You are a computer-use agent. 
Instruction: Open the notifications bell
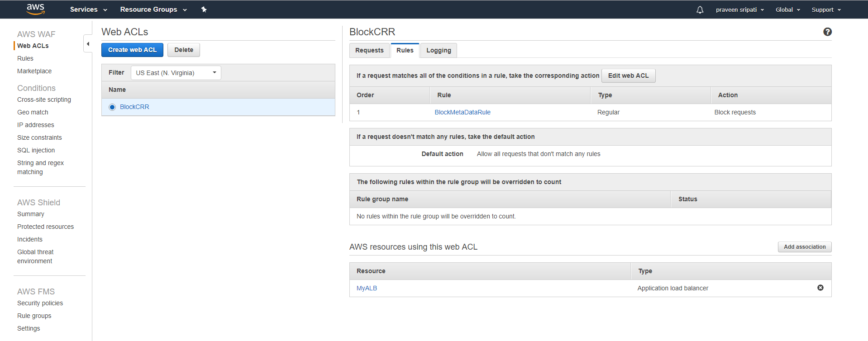tap(700, 9)
